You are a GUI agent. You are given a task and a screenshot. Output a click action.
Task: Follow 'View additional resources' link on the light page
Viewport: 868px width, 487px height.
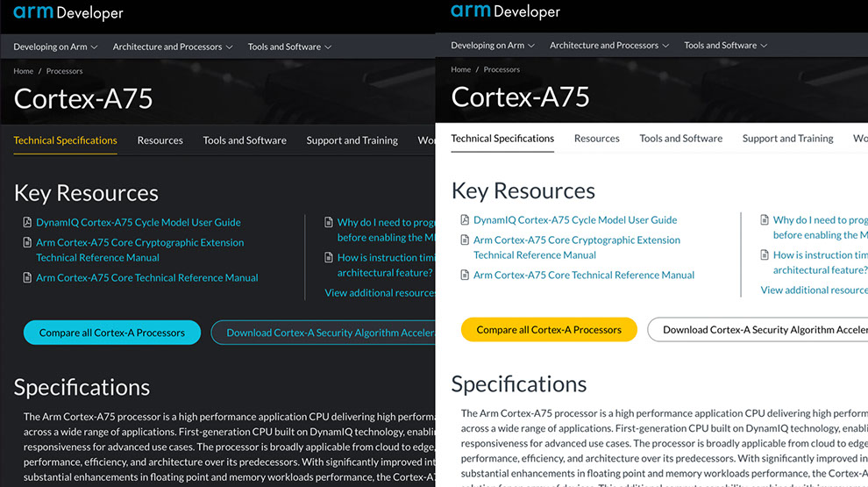point(813,290)
